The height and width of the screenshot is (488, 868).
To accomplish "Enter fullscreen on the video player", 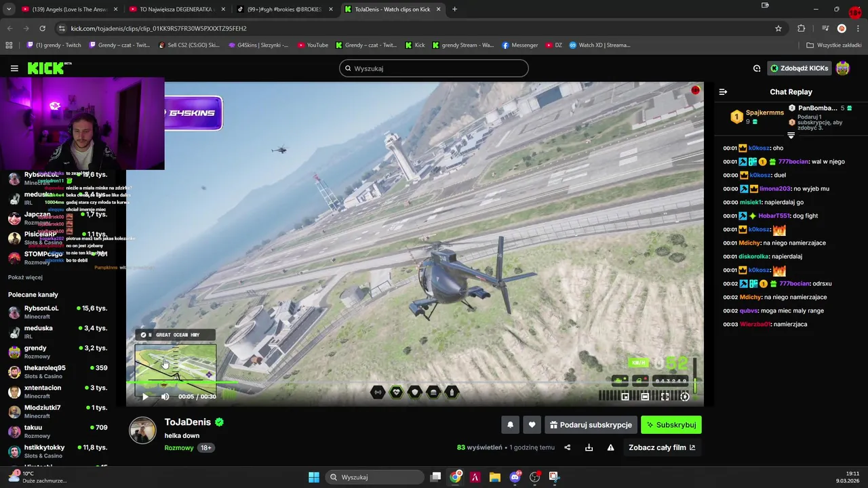I will 665,396.
